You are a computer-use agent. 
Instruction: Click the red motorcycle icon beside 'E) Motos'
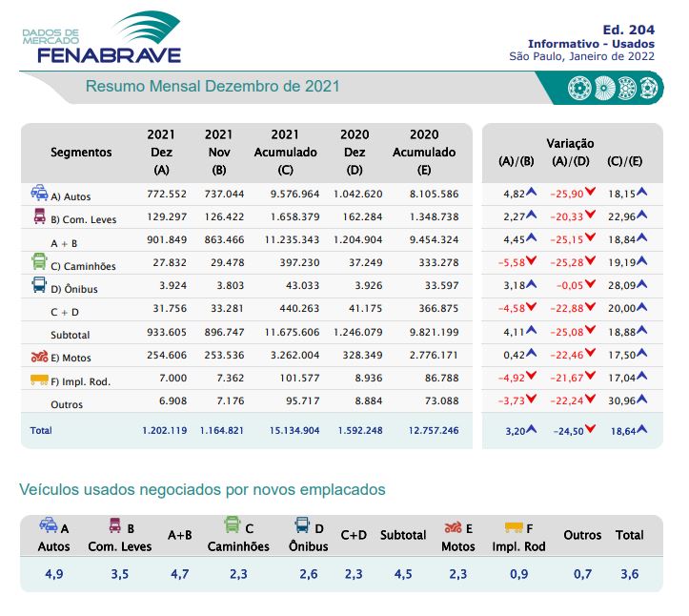[x=39, y=356]
